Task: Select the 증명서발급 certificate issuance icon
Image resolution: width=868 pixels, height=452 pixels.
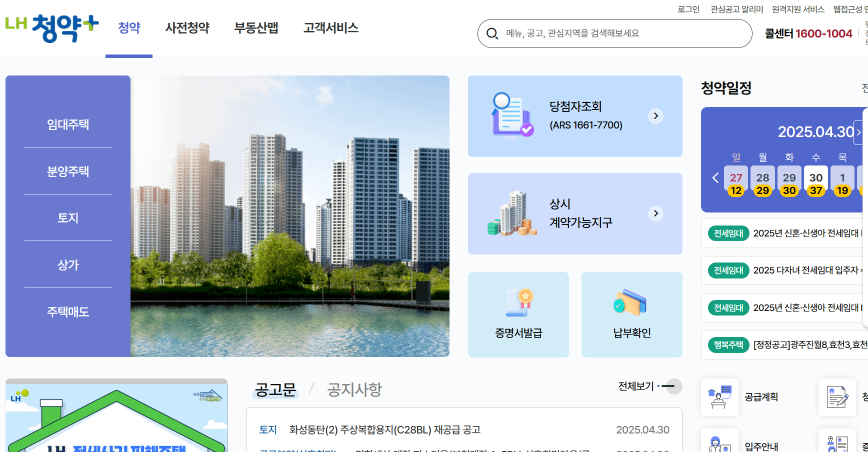Action: coord(518,314)
